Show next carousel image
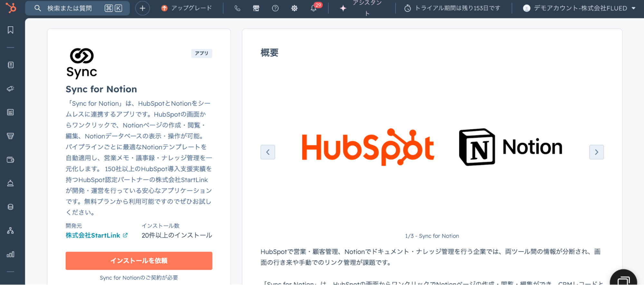This screenshot has width=644, height=285. click(597, 152)
